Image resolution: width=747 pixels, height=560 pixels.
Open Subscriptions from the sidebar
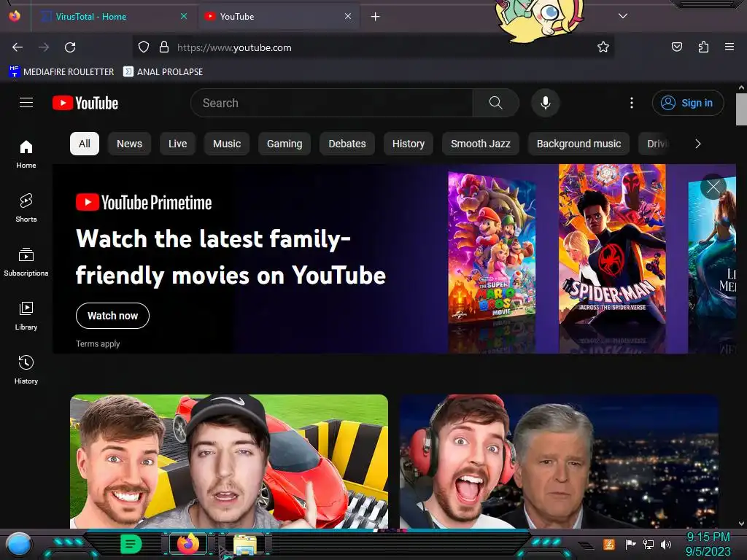(26, 262)
